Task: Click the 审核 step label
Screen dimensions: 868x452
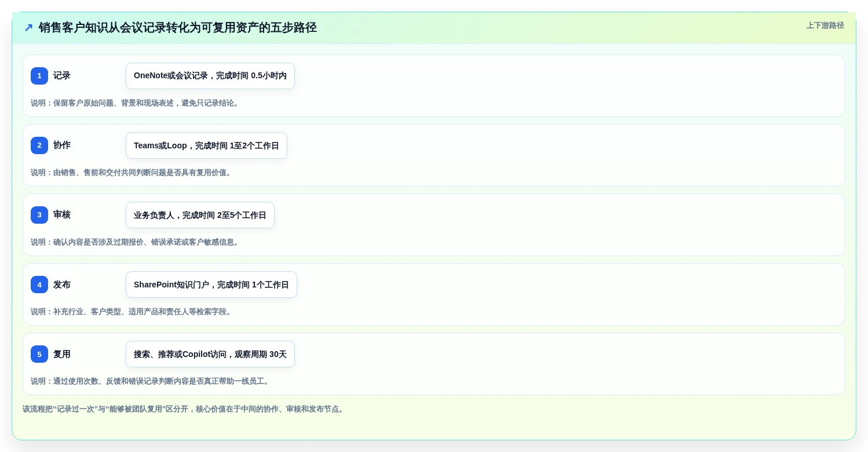Action: coord(62,215)
